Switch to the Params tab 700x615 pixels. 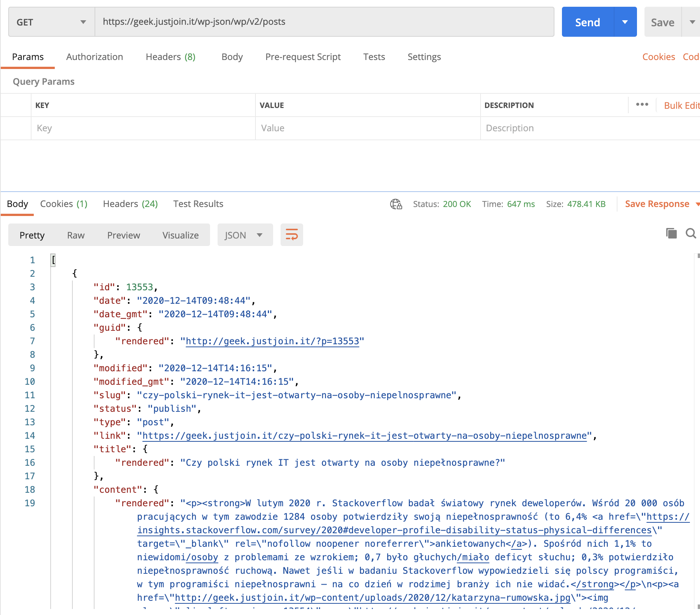(28, 57)
